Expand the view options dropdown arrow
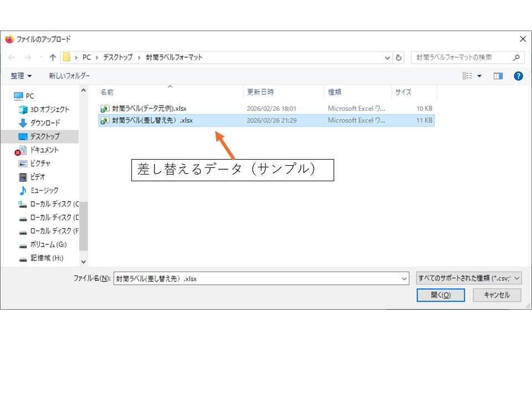Viewport: 532px width, 399px height. pos(479,76)
